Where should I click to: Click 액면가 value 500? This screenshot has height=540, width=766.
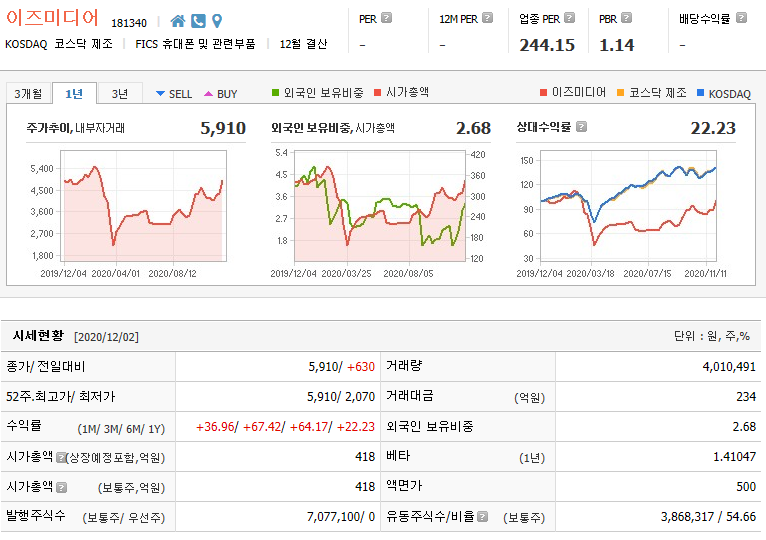tap(746, 487)
